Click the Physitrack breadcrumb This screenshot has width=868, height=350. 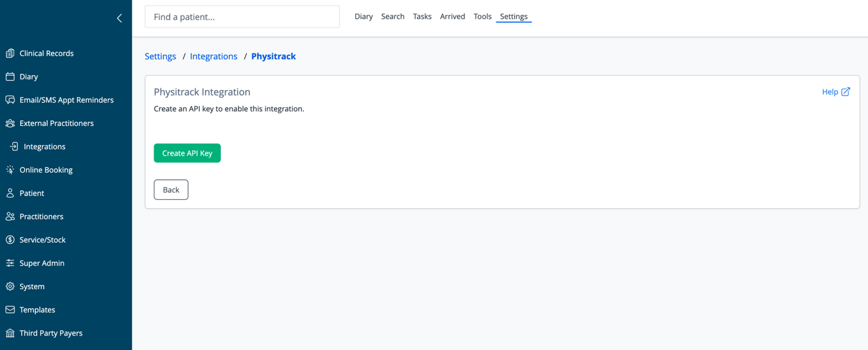[x=273, y=56]
